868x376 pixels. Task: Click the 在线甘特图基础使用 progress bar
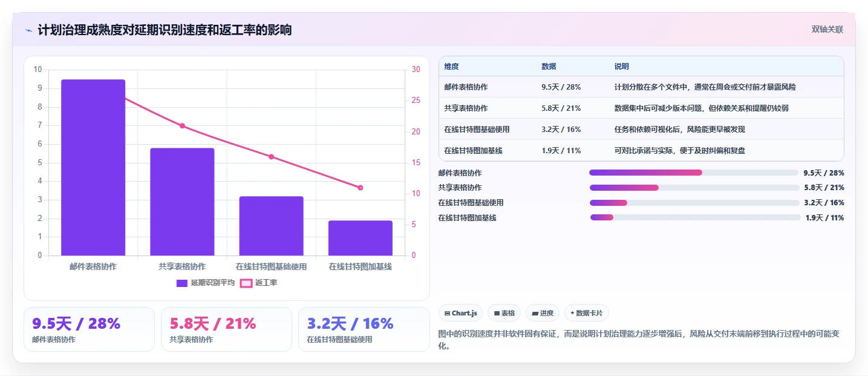(x=694, y=203)
